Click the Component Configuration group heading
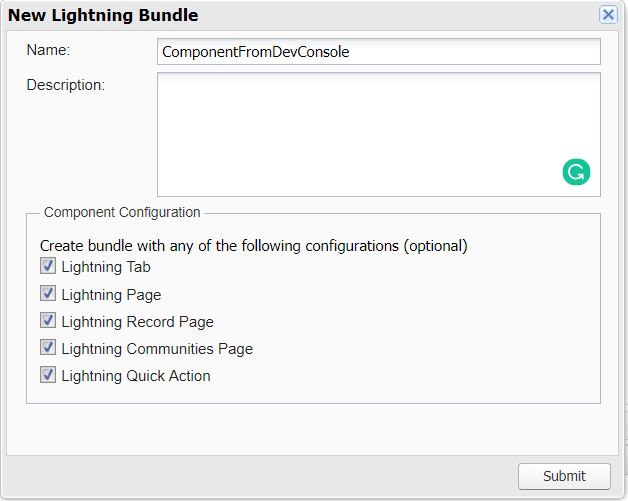 tap(122, 212)
